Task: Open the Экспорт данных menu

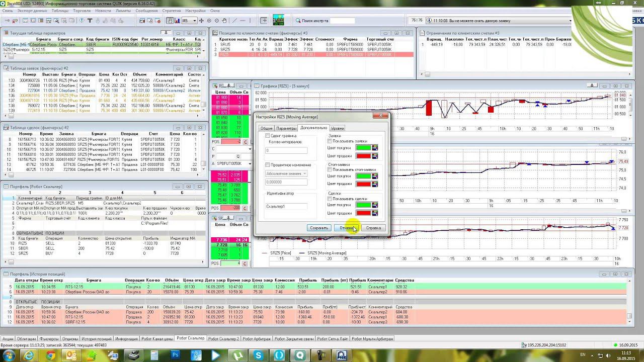Action: click(x=32, y=10)
